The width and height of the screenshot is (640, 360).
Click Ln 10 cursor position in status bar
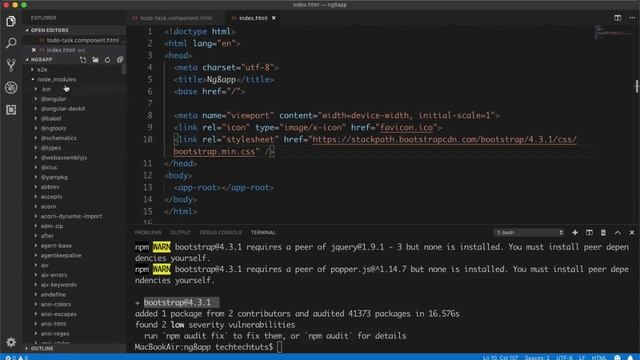(x=500, y=358)
